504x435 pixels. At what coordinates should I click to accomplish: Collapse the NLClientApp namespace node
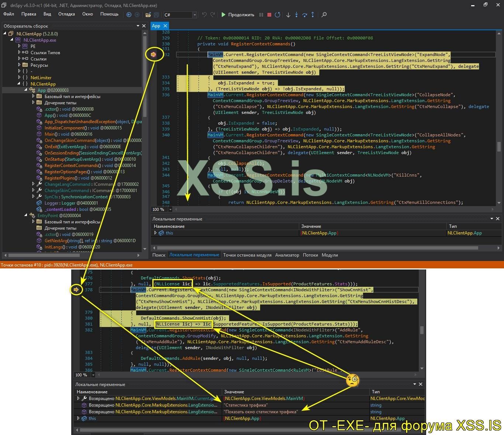(19, 84)
